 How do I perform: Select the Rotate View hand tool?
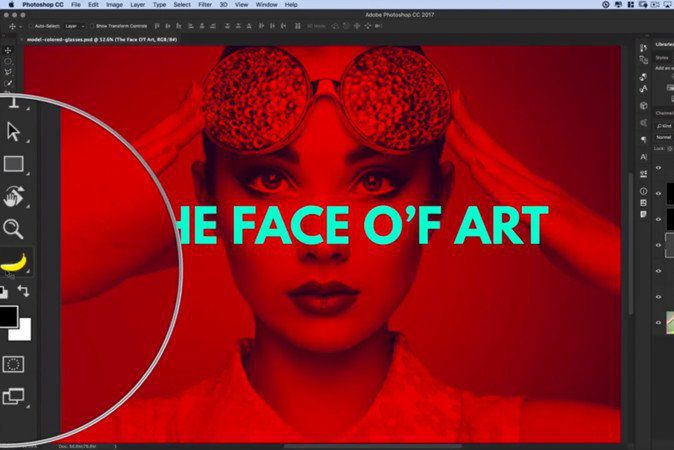coord(14,196)
